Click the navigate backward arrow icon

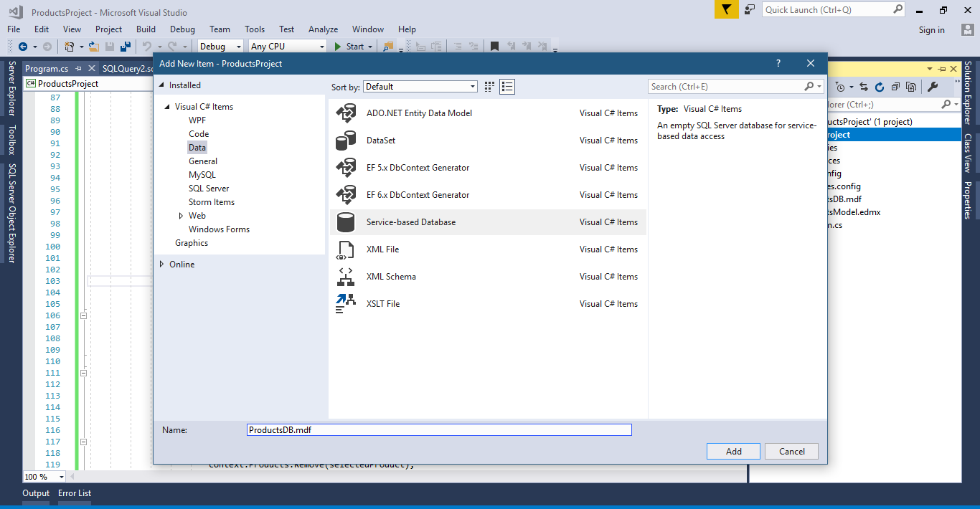23,47
